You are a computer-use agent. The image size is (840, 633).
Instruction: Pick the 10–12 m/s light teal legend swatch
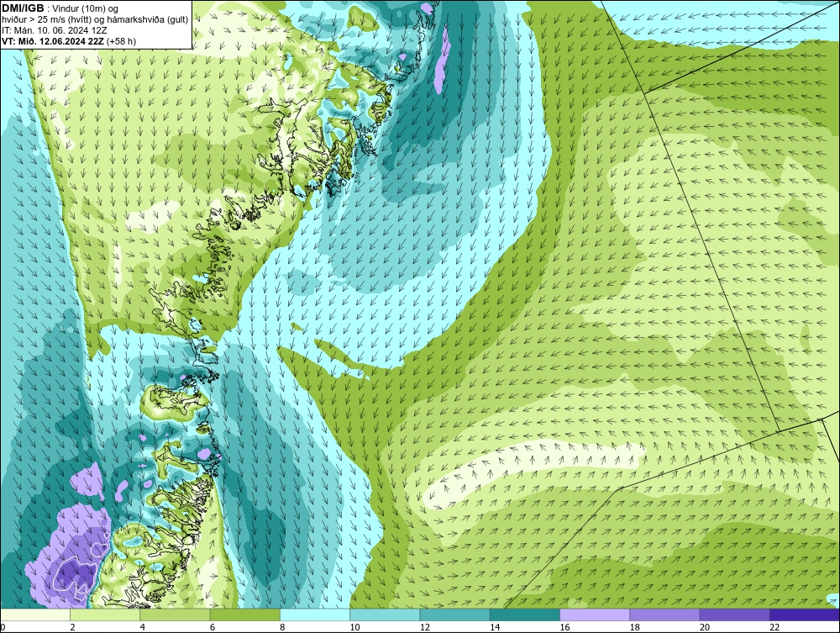385,615
